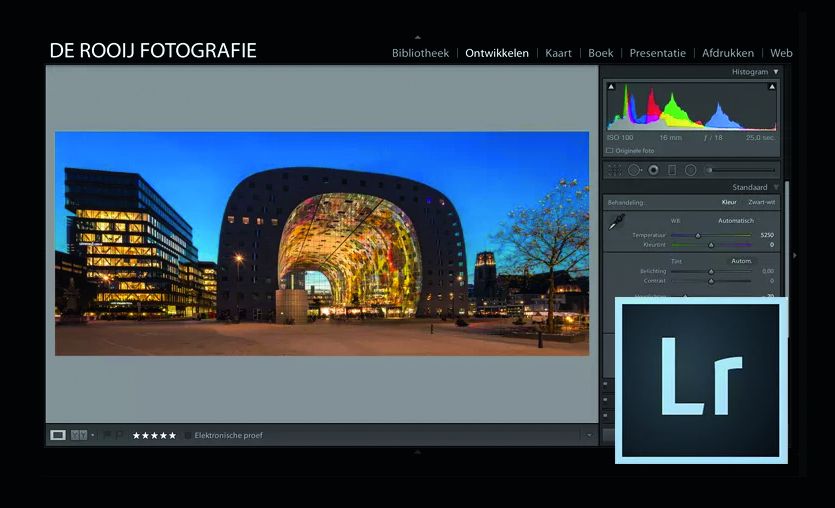Image resolution: width=835 pixels, height=508 pixels.
Task: Collapse the Histogram panel
Action: click(x=776, y=72)
